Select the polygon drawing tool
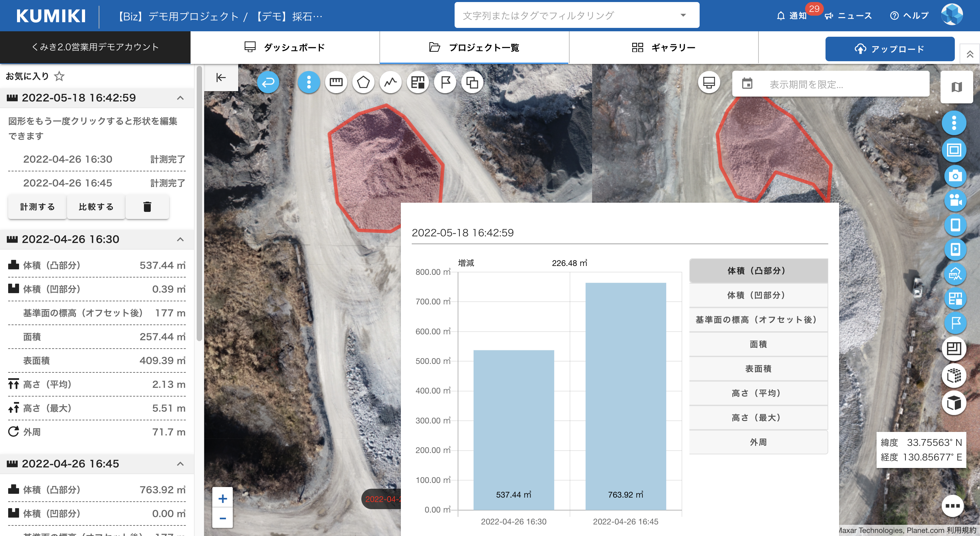 point(363,82)
